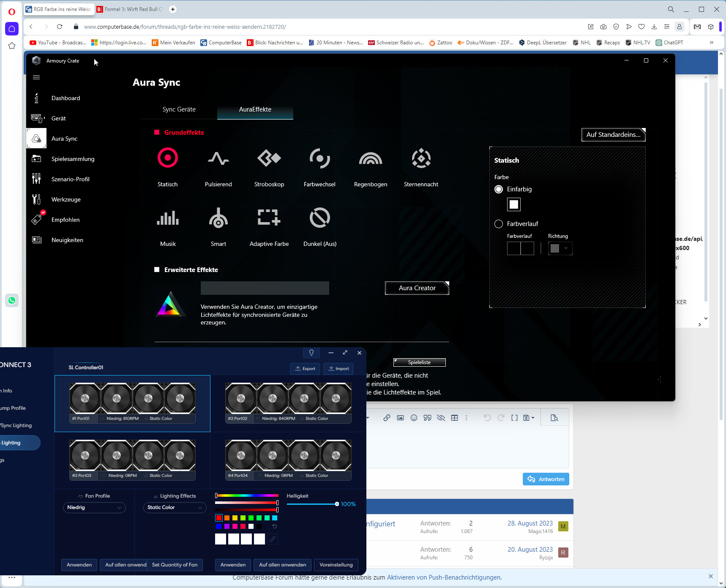
Task: Open Pump Profile in L-Connect menu
Action: tap(13, 408)
